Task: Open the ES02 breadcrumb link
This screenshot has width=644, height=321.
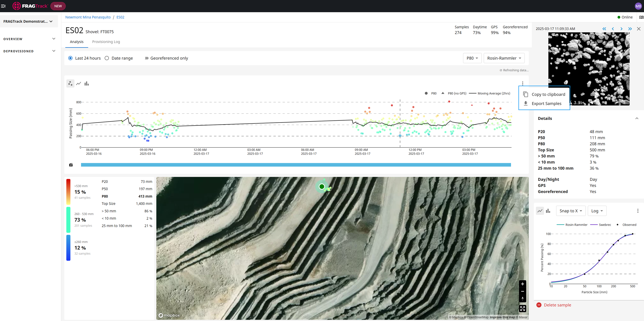Action: coord(120,17)
